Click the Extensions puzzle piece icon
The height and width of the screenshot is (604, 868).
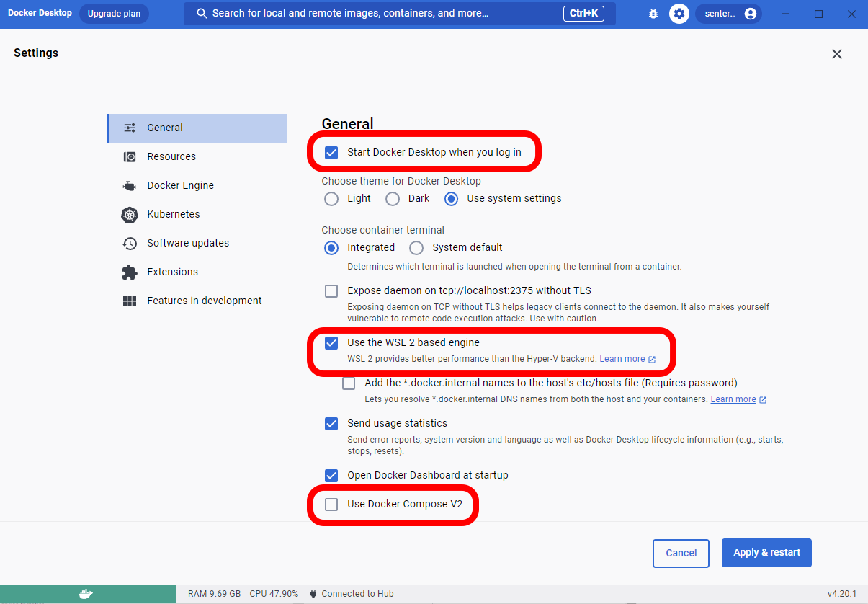click(130, 272)
